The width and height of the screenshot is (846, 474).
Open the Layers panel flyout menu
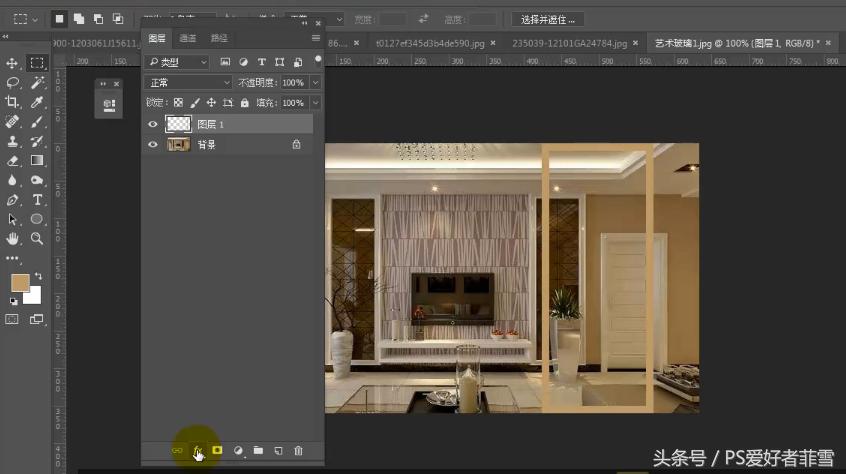316,38
